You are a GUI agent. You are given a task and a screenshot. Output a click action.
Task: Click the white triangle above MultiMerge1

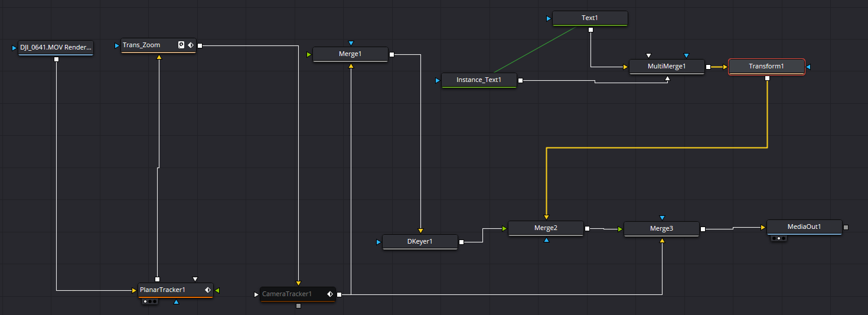coord(648,56)
